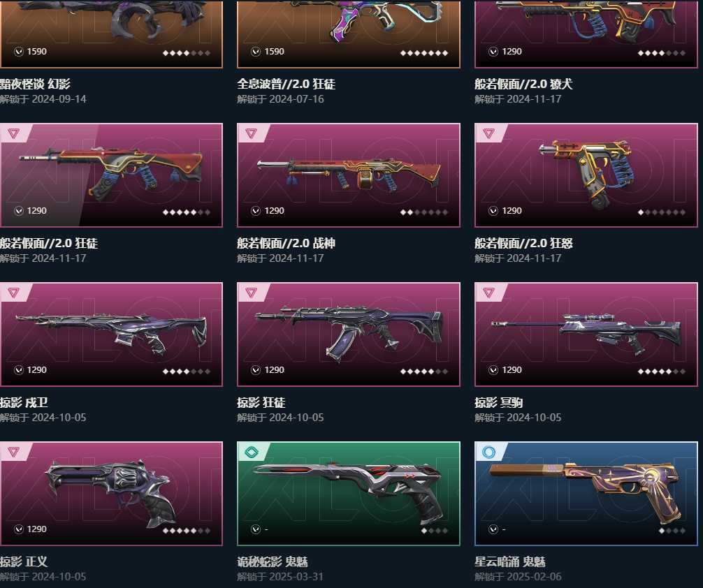Click the blue circle tier badge on 星云暗涌 鬼魅
Screen dimensions: 703x588
pyautogui.click(x=488, y=453)
